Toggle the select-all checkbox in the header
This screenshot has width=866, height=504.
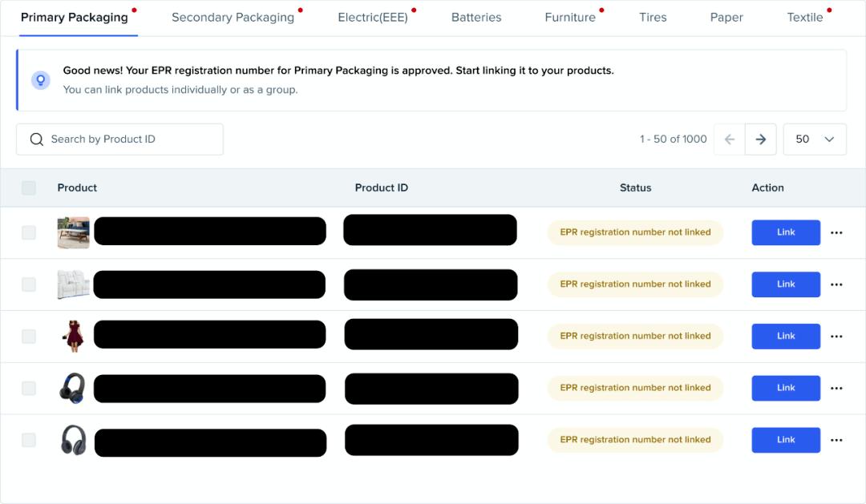coord(29,187)
